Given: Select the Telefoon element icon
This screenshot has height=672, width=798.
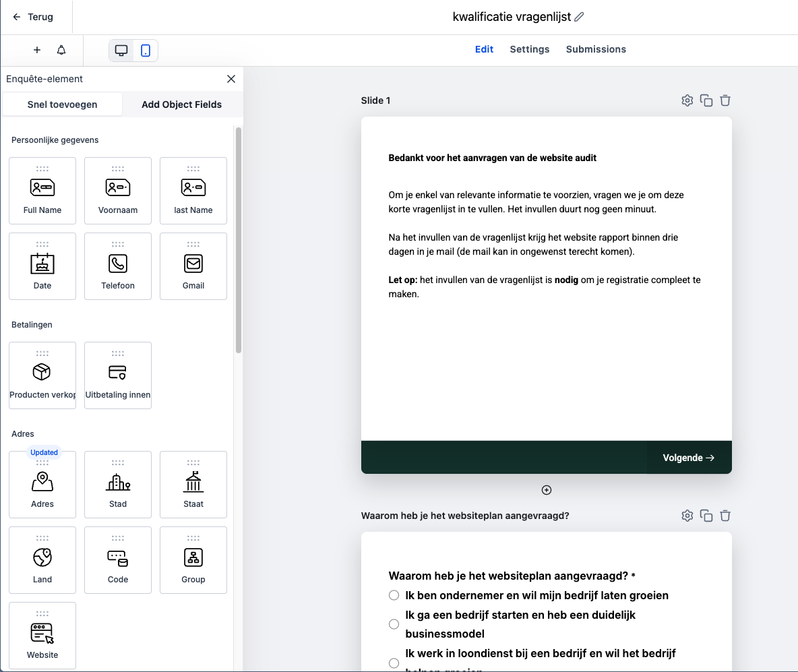Looking at the screenshot, I should pyautogui.click(x=118, y=264).
